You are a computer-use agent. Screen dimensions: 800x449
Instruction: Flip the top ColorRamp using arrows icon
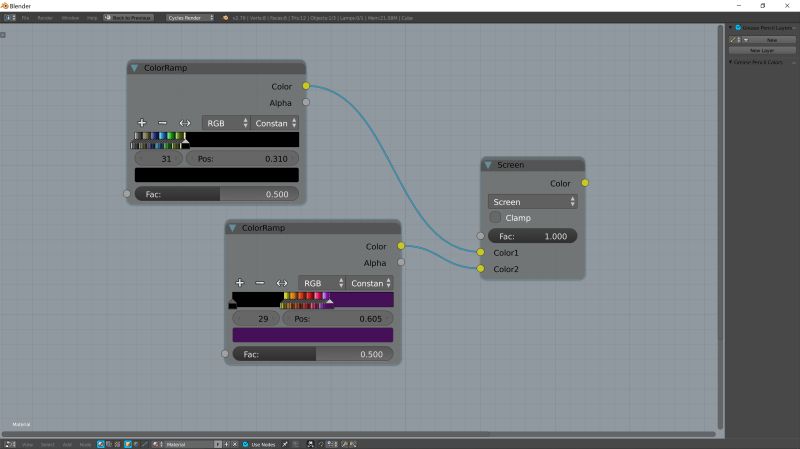click(185, 123)
